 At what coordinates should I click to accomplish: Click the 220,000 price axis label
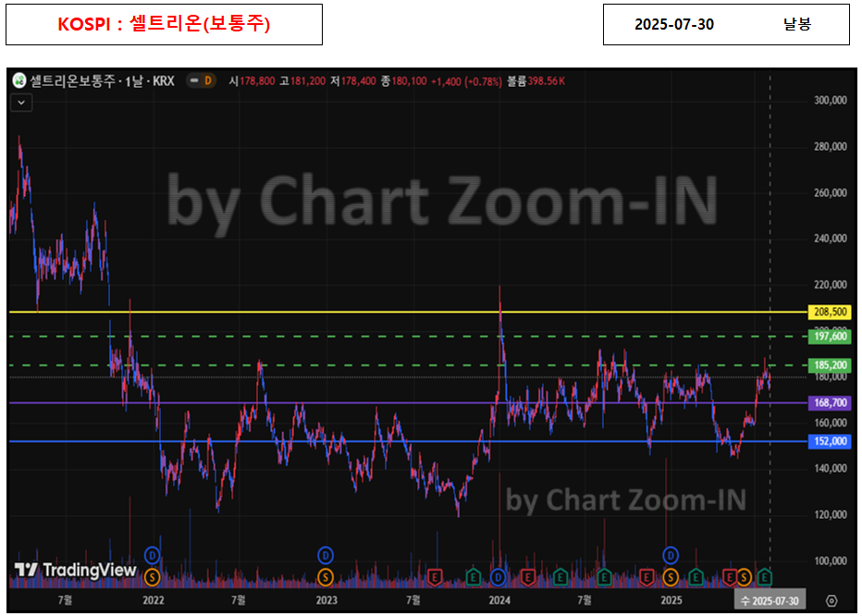pos(831,284)
